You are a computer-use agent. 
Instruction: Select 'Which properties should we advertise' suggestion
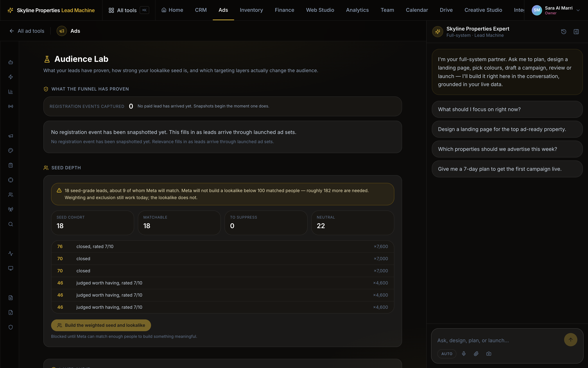pyautogui.click(x=507, y=149)
